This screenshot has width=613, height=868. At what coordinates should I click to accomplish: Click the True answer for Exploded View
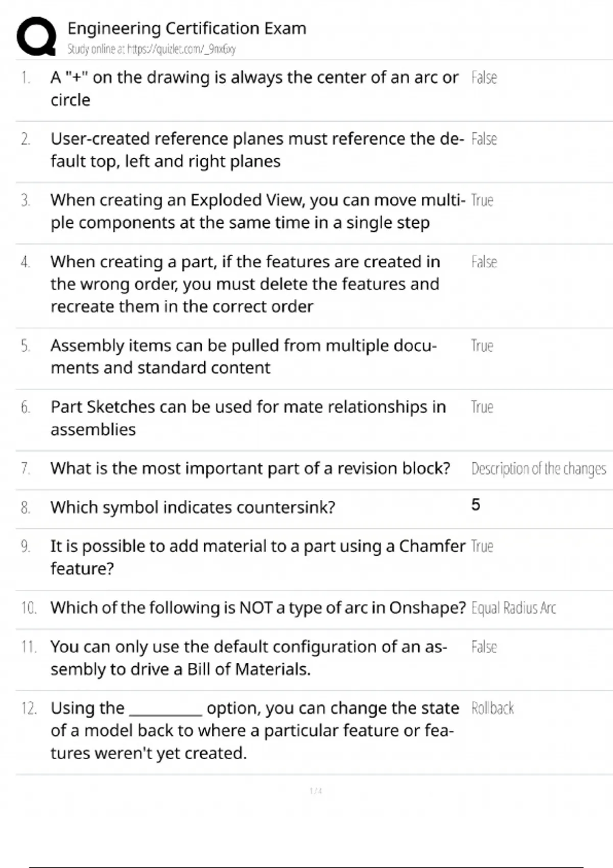tap(482, 200)
